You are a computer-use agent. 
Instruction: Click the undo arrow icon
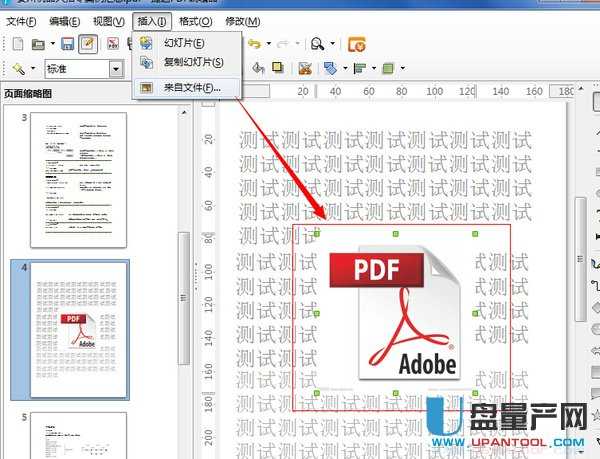click(x=254, y=44)
